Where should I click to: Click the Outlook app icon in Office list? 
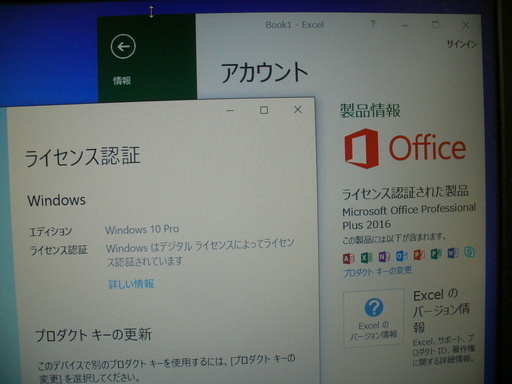(402, 255)
